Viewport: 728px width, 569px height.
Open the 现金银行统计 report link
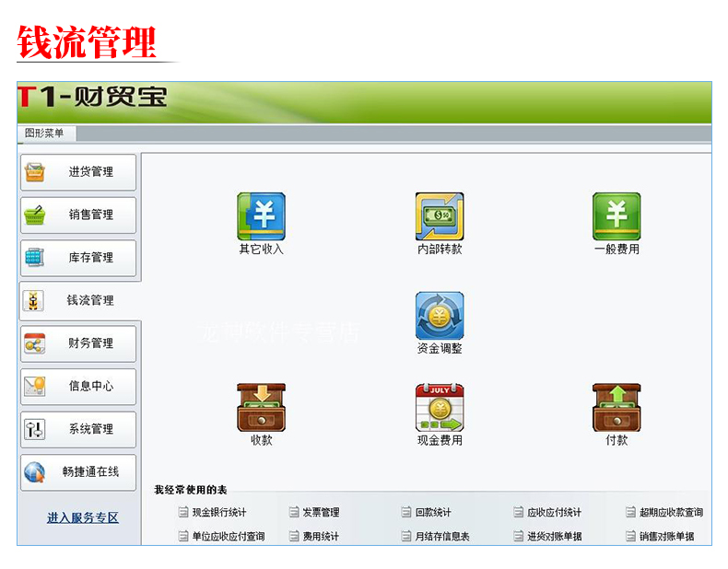219,512
